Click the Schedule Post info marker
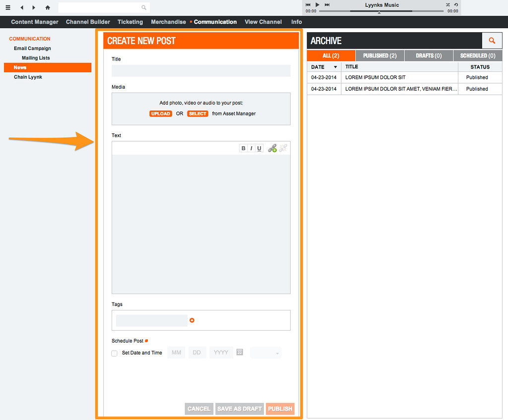Screen dimensions: 508x420 coord(146,341)
